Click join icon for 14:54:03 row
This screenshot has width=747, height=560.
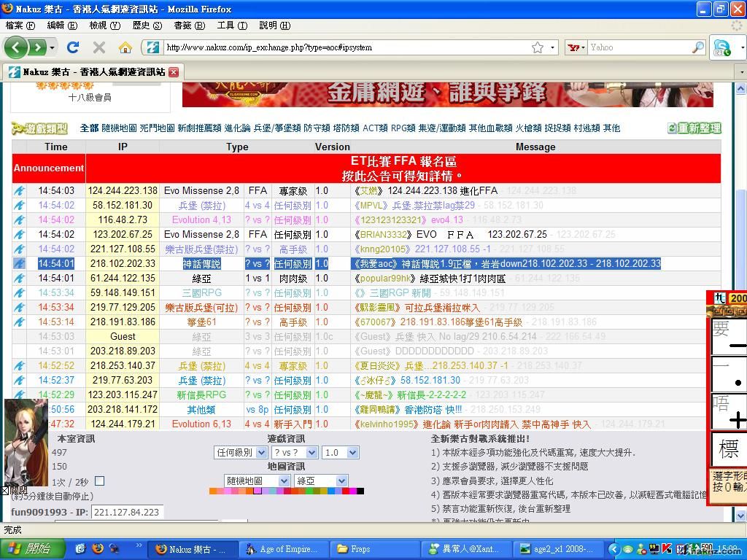(x=20, y=191)
